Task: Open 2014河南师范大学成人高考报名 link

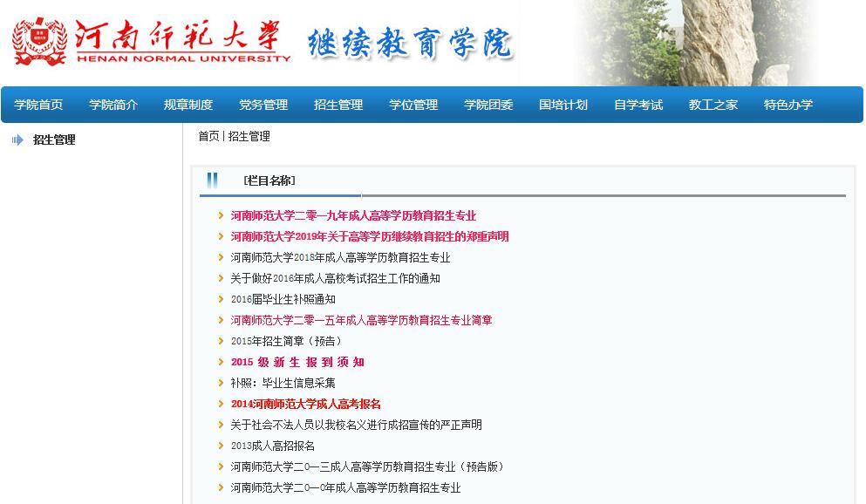Action: (x=305, y=405)
